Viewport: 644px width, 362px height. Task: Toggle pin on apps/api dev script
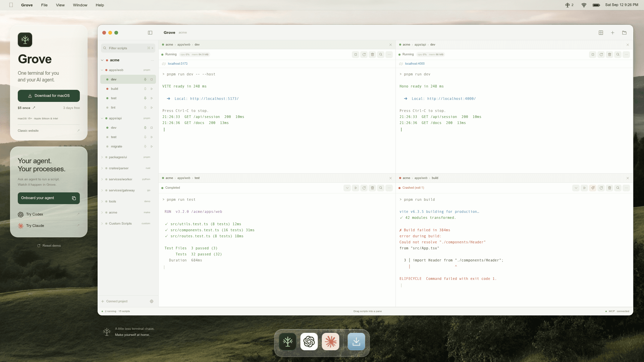click(145, 128)
